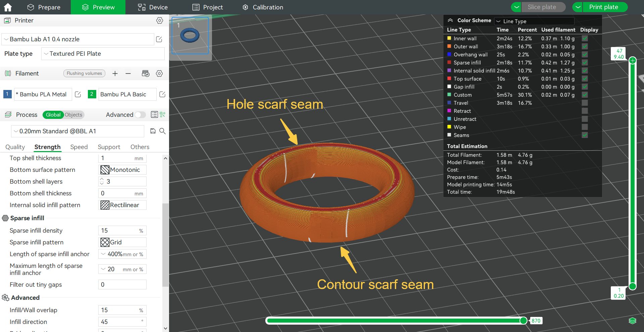Screen dimensions: 644x332
Task: Enable Travel line display checkbox
Action: pyautogui.click(x=585, y=103)
